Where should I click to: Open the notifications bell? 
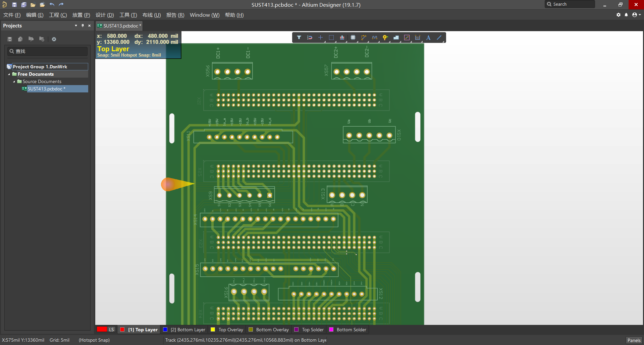[626, 15]
